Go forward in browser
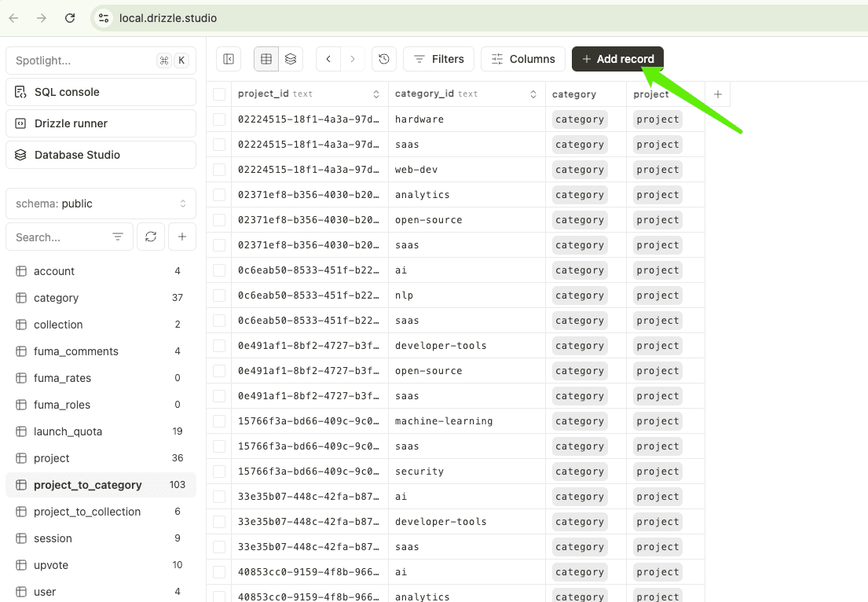868x602 pixels. [42, 18]
